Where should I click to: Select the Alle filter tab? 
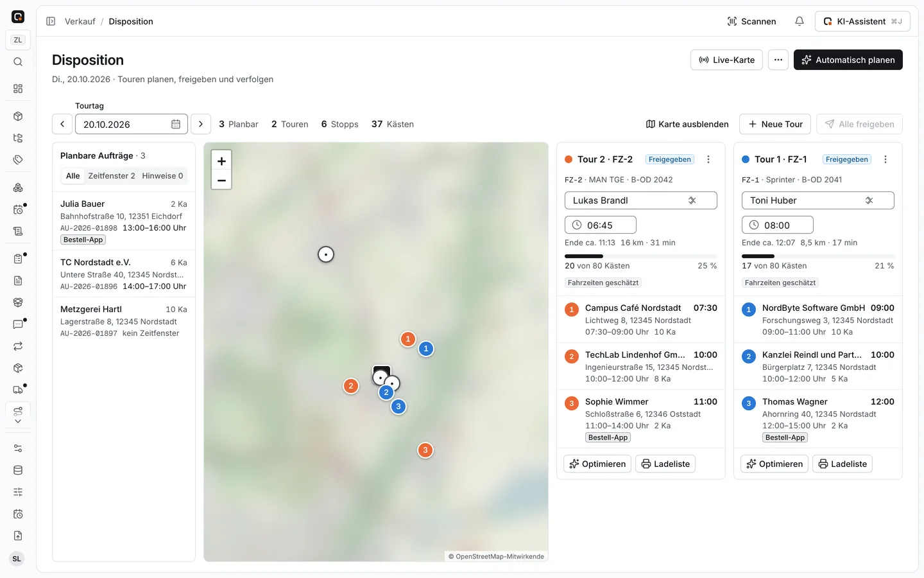click(73, 176)
